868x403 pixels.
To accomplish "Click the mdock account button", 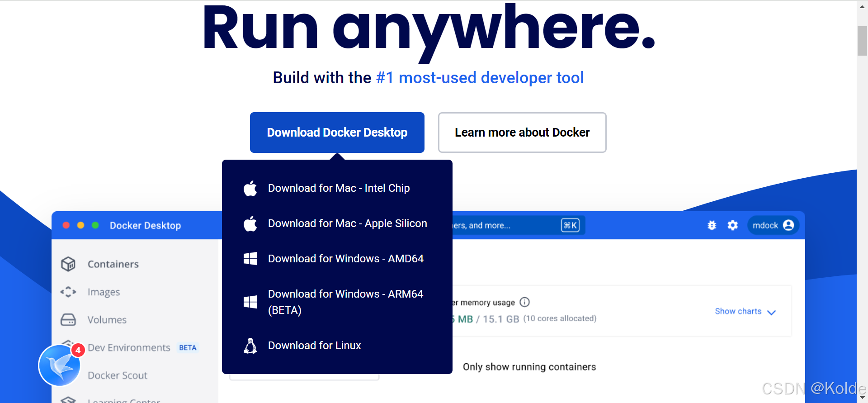I will 773,225.
